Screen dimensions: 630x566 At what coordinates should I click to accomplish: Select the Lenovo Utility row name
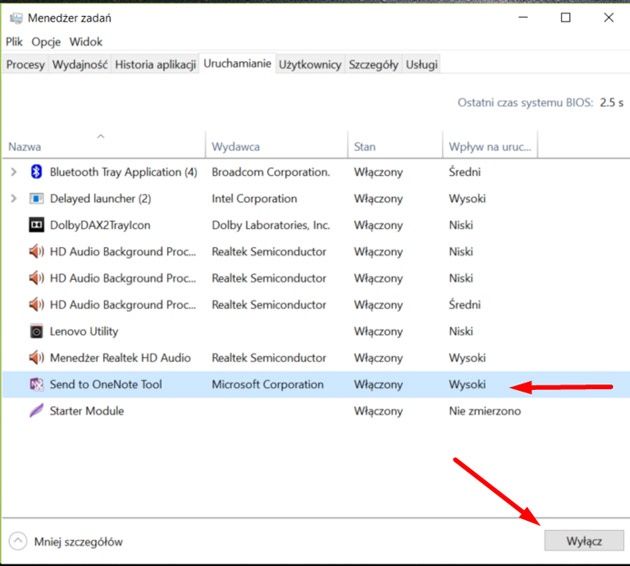(x=84, y=331)
